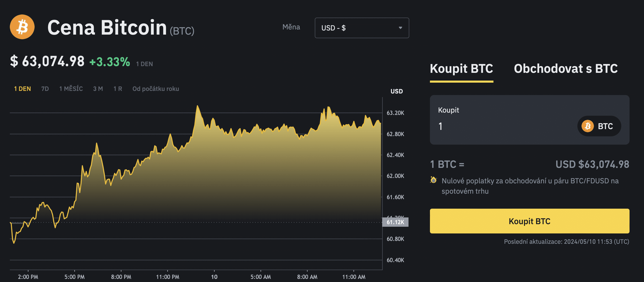Click the zero-fee droplet icon
This screenshot has height=282, width=644.
tap(434, 180)
